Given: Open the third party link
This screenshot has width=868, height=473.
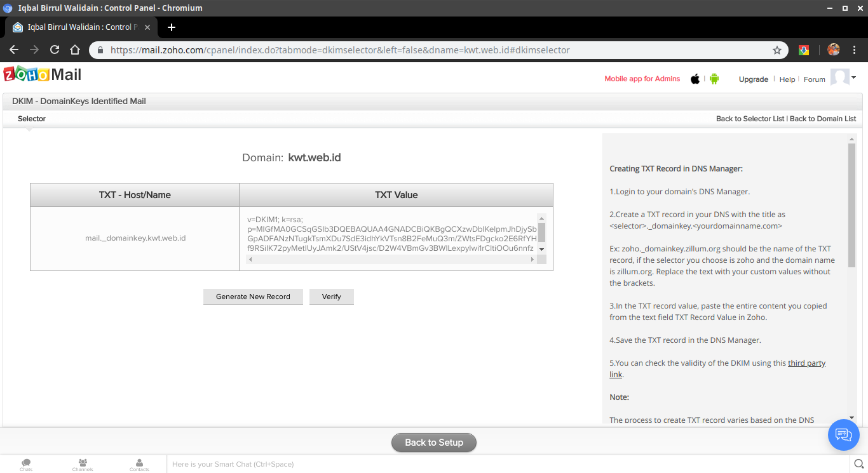Looking at the screenshot, I should tap(806, 363).
